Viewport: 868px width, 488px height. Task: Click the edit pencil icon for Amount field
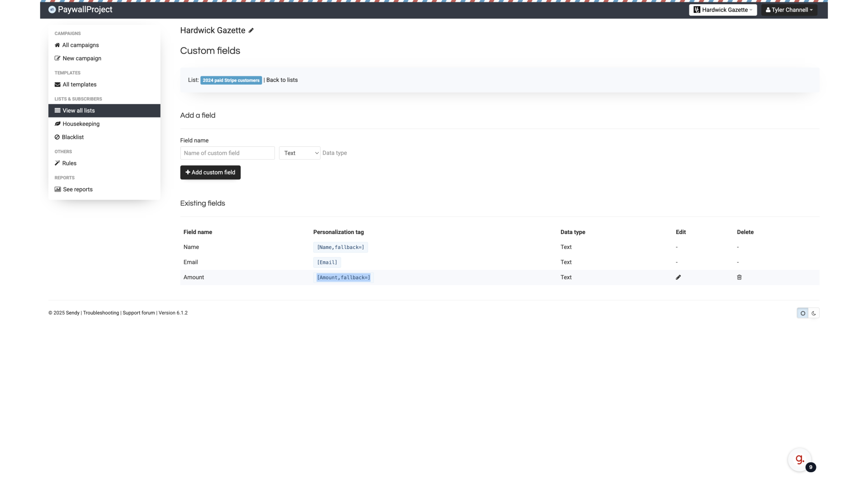678,277
